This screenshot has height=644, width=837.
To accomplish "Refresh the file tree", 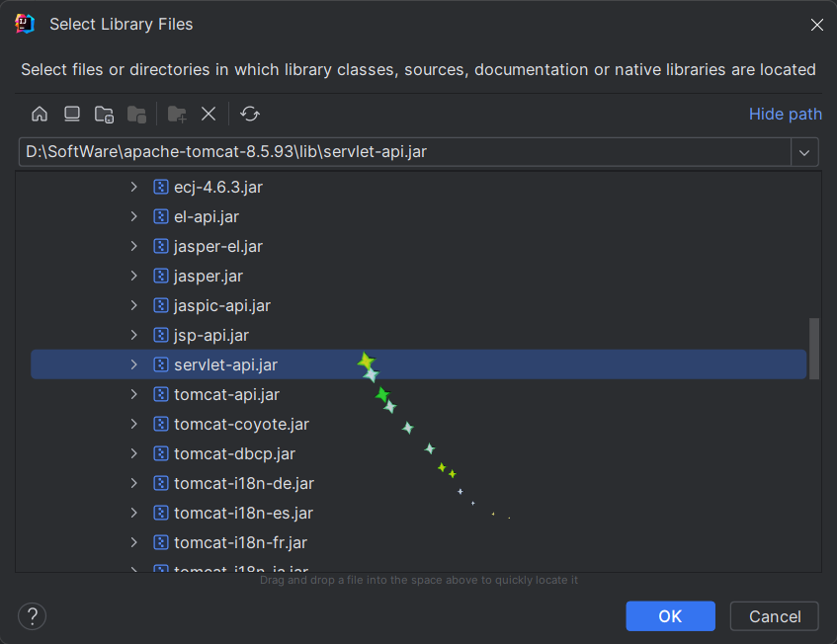I will [250, 114].
